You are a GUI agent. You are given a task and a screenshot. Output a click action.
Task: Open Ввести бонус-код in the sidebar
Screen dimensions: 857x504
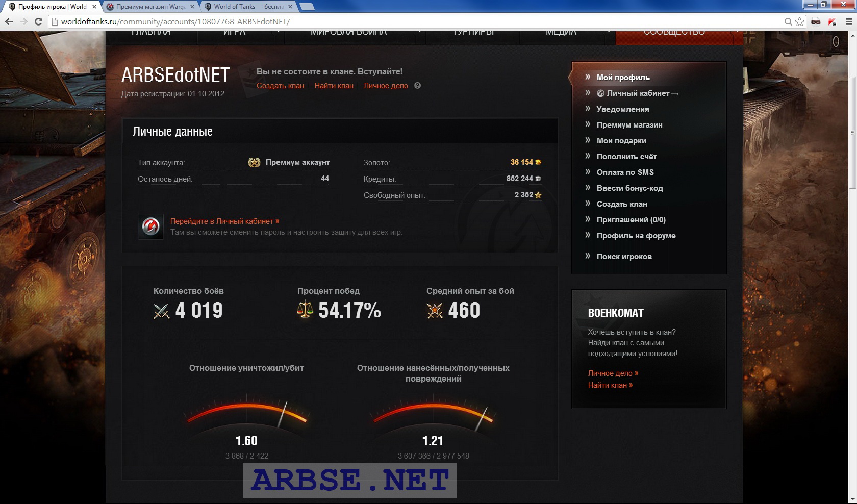630,188
